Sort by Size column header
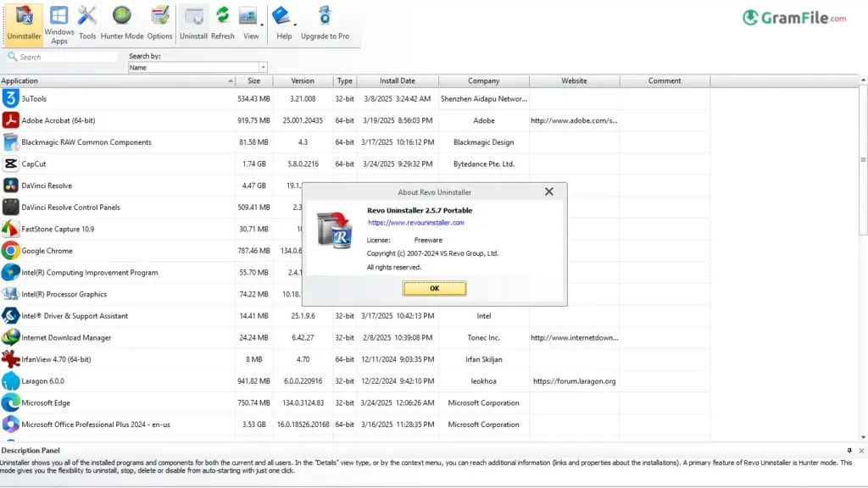 [x=254, y=80]
